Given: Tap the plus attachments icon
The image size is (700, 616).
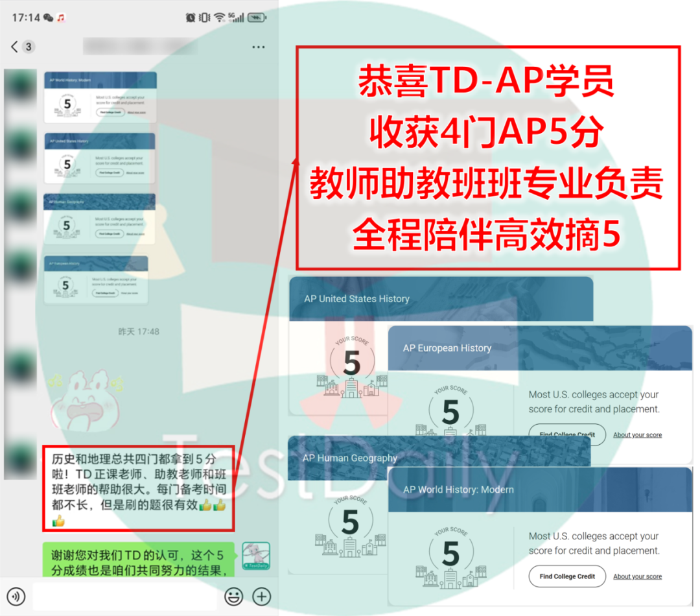Looking at the screenshot, I should [x=262, y=597].
